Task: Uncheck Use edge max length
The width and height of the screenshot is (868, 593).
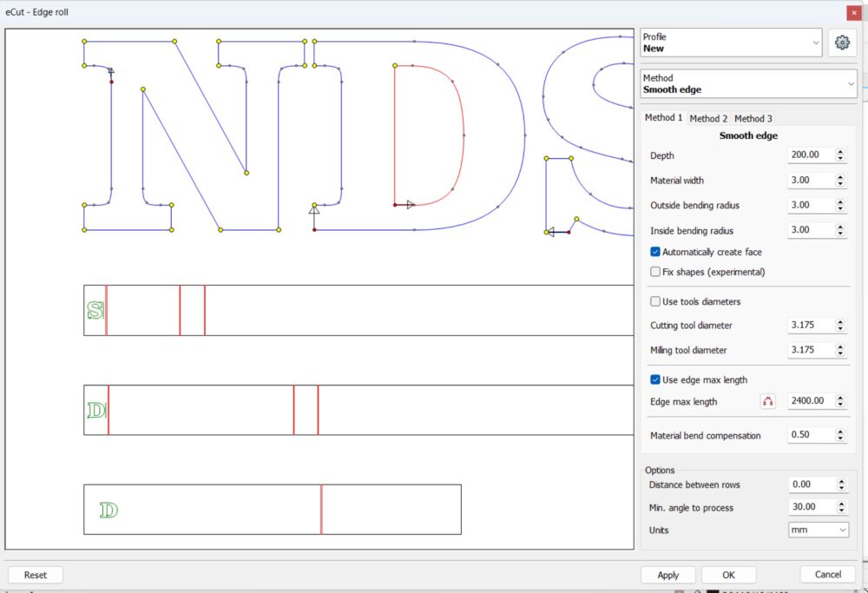Action: coord(655,379)
